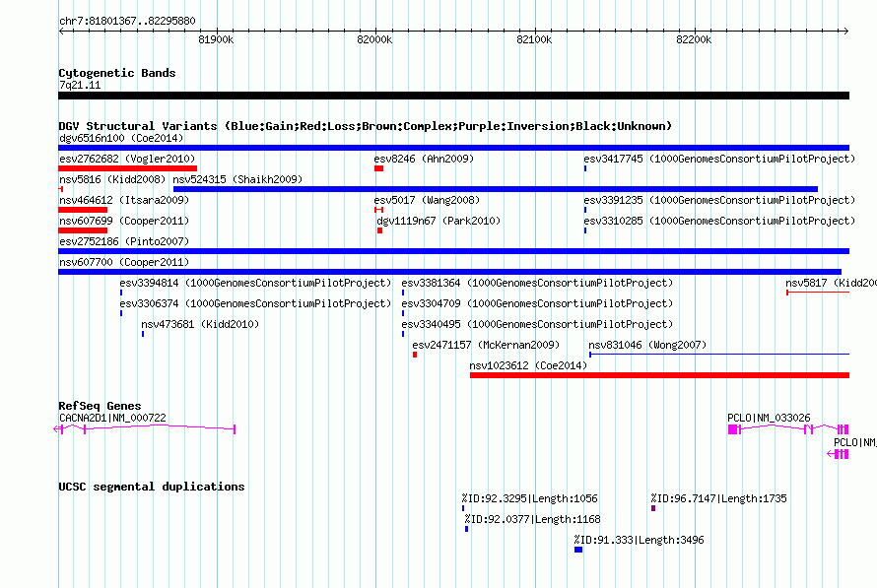The image size is (877, 588).
Task: Select the nsv524315 (Shaikh2009) variant label
Action: 237,179
